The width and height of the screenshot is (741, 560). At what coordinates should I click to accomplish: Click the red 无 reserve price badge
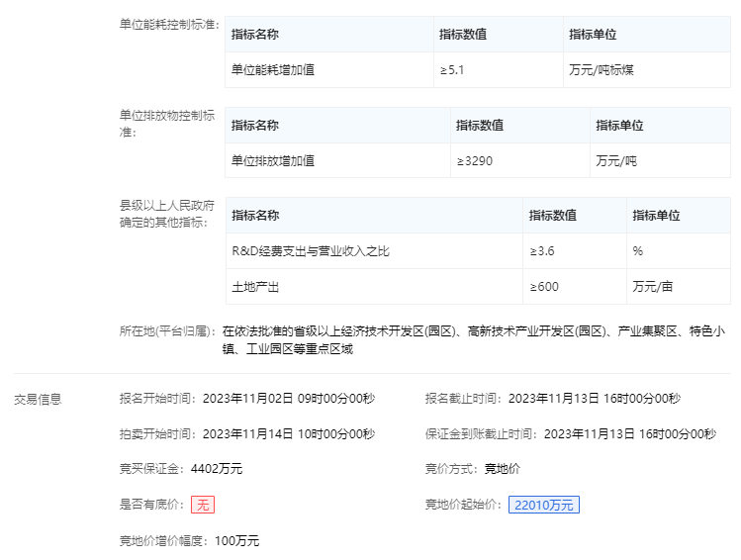203,505
